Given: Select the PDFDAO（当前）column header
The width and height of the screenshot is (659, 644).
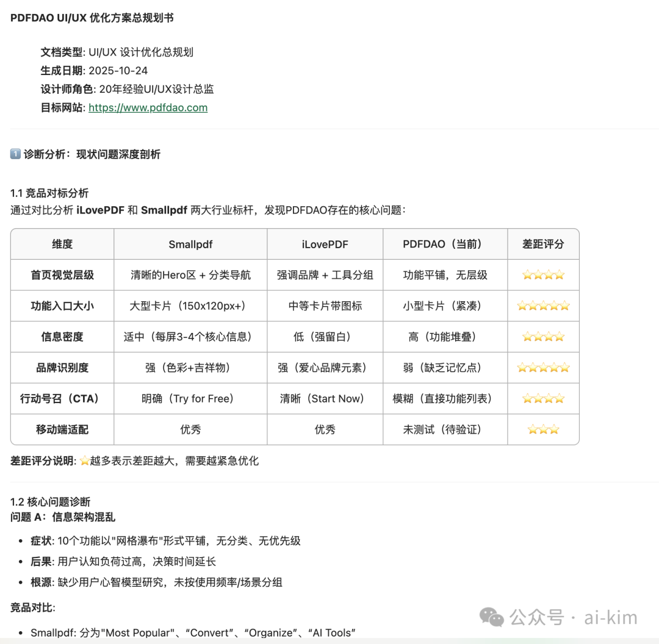Looking at the screenshot, I should pyautogui.click(x=445, y=244).
